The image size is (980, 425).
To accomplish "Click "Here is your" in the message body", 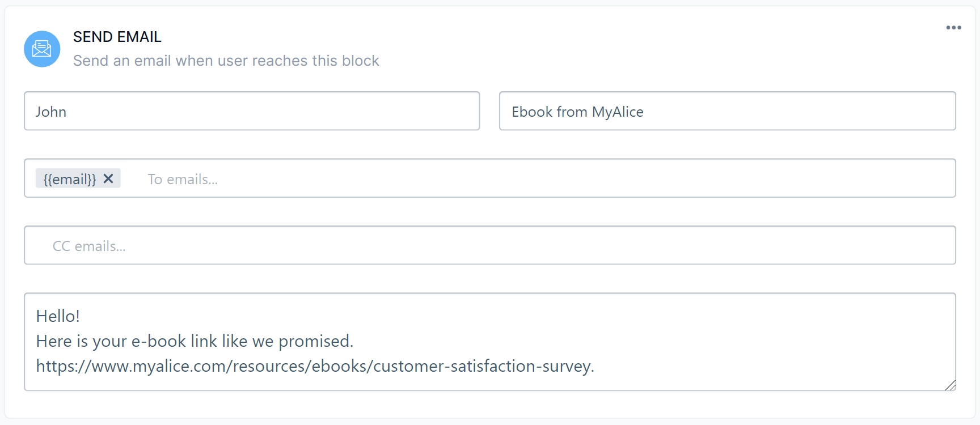I will [81, 341].
